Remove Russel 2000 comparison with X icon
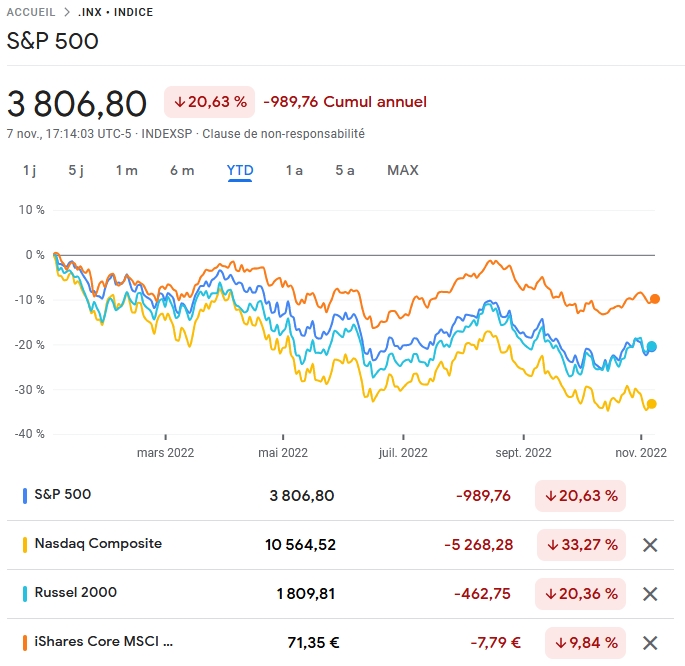Image resolution: width=685 pixels, height=666 pixels. click(650, 594)
